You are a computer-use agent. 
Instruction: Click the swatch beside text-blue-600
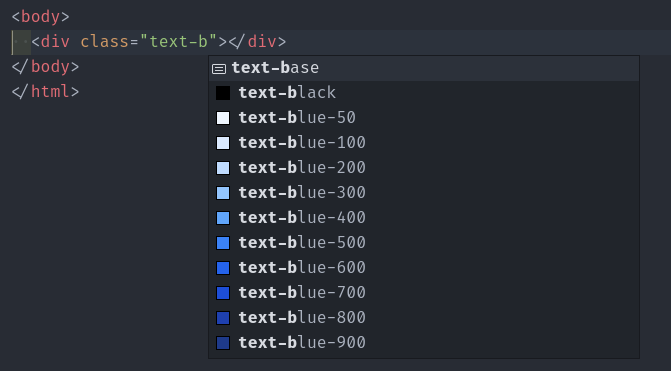point(223,268)
